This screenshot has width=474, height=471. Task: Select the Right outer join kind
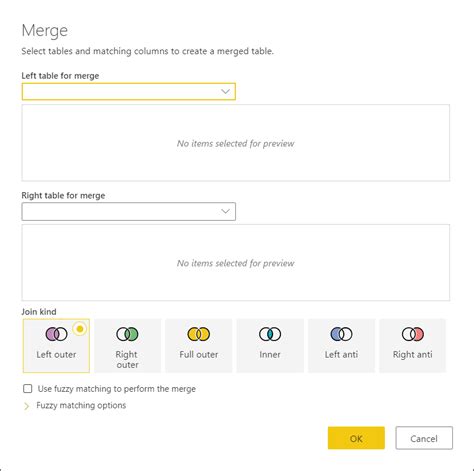[128, 346]
